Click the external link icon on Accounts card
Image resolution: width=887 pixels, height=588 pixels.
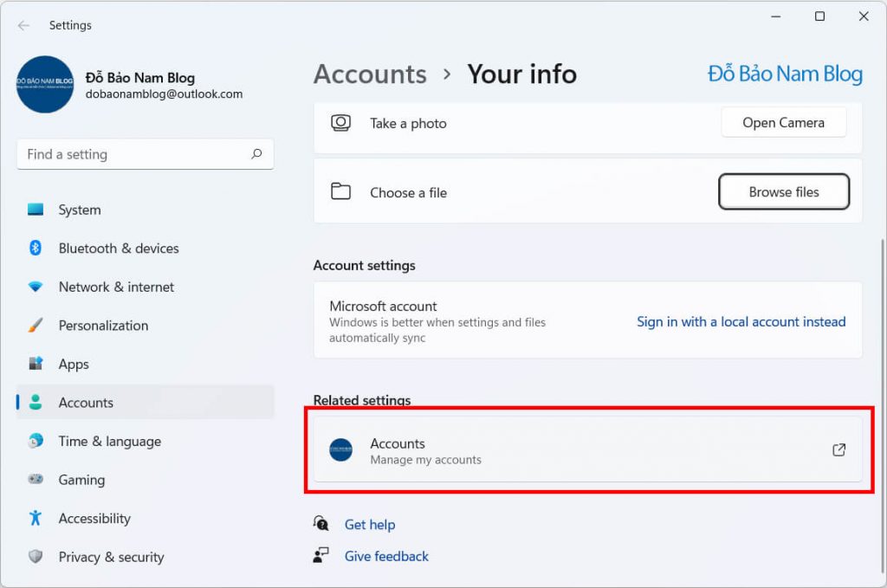coord(838,450)
